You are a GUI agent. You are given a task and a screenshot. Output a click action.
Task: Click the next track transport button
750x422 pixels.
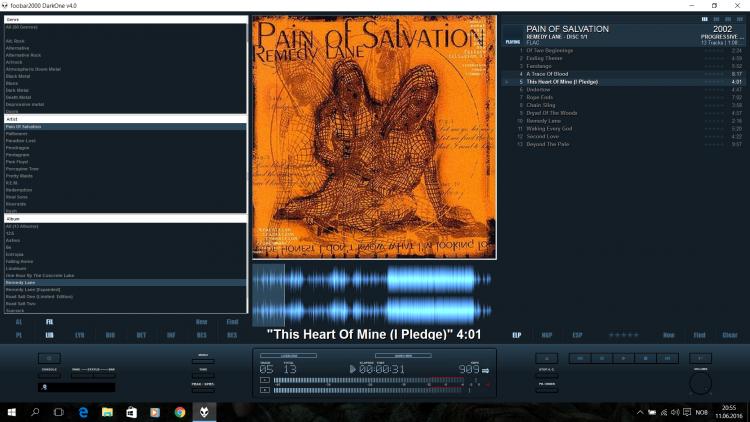(x=668, y=358)
